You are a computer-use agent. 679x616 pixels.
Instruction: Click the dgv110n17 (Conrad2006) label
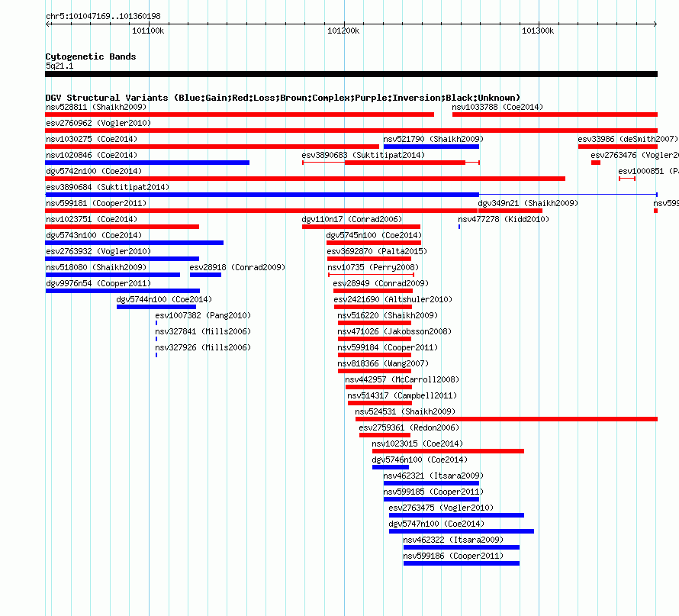coord(352,219)
